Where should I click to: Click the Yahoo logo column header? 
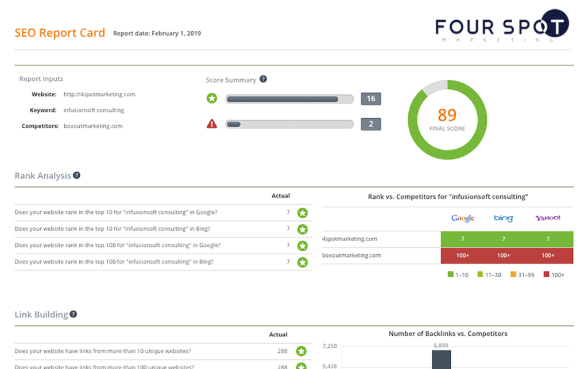tap(548, 217)
